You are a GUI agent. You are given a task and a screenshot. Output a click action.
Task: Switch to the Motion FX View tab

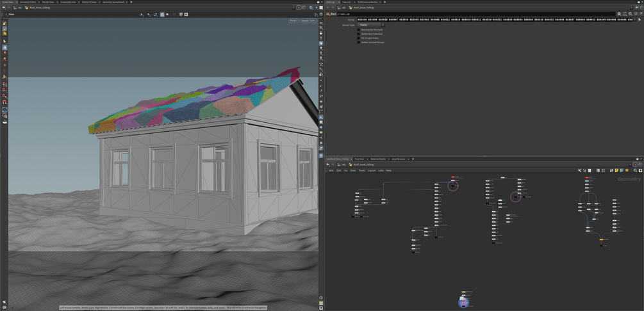[x=88, y=2]
